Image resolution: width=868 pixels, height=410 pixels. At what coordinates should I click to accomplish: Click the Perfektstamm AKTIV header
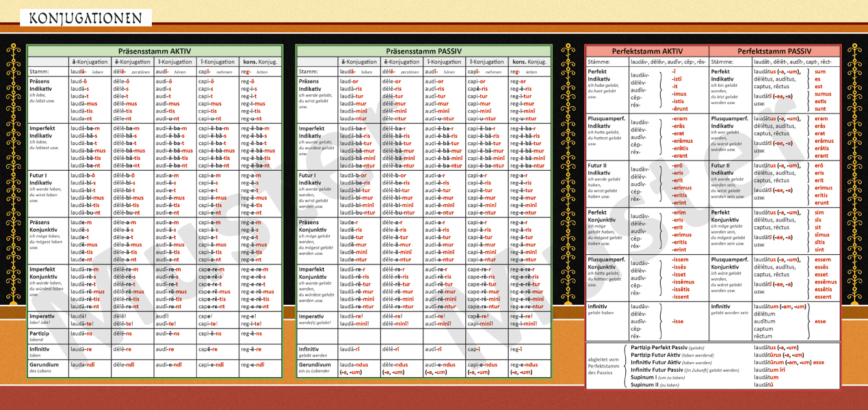pos(647,51)
